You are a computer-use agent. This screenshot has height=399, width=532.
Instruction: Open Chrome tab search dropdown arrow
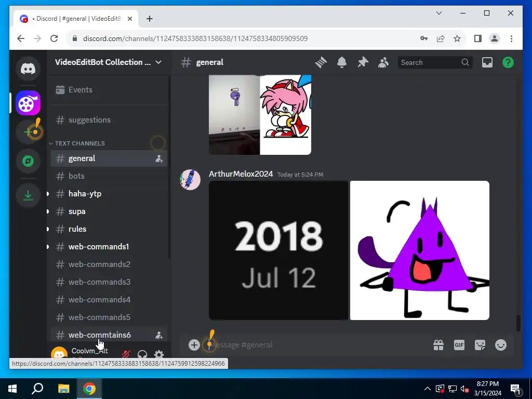438,13
